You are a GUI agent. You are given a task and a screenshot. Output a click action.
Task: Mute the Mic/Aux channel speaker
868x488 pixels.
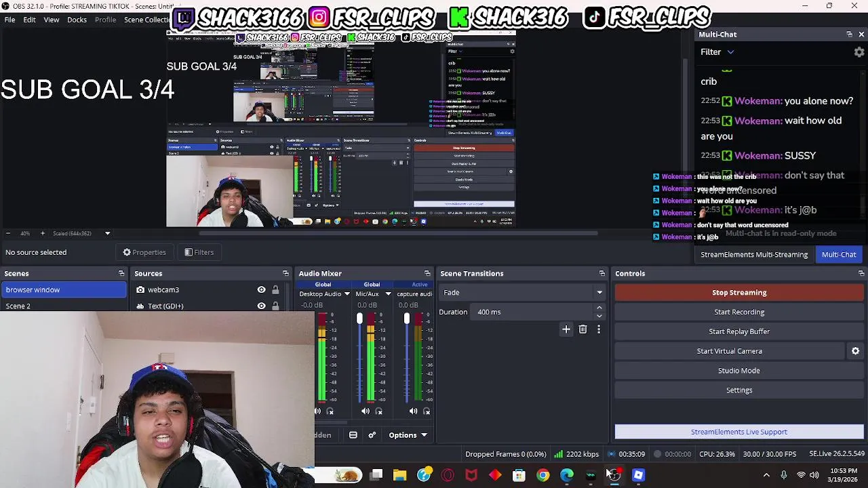click(x=365, y=411)
